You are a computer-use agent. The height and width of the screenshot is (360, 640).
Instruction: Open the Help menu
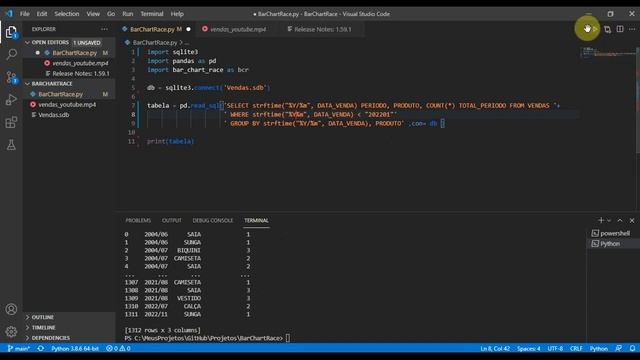pos(177,13)
